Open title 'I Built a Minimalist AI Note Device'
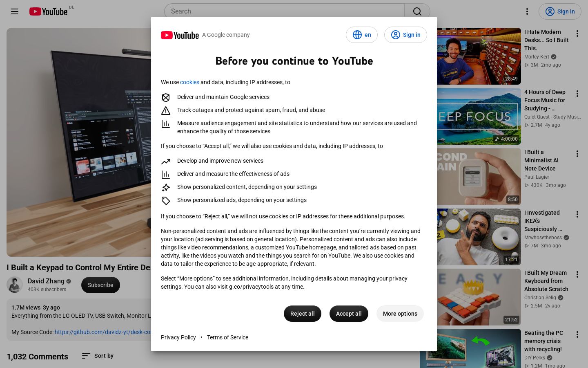The height and width of the screenshot is (368, 588). coord(541,160)
